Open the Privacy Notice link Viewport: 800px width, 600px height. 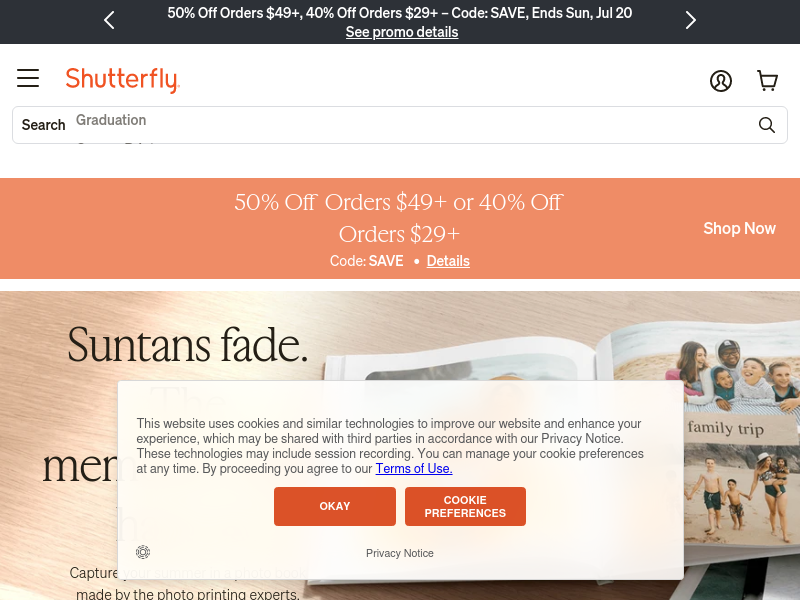pyautogui.click(x=399, y=553)
